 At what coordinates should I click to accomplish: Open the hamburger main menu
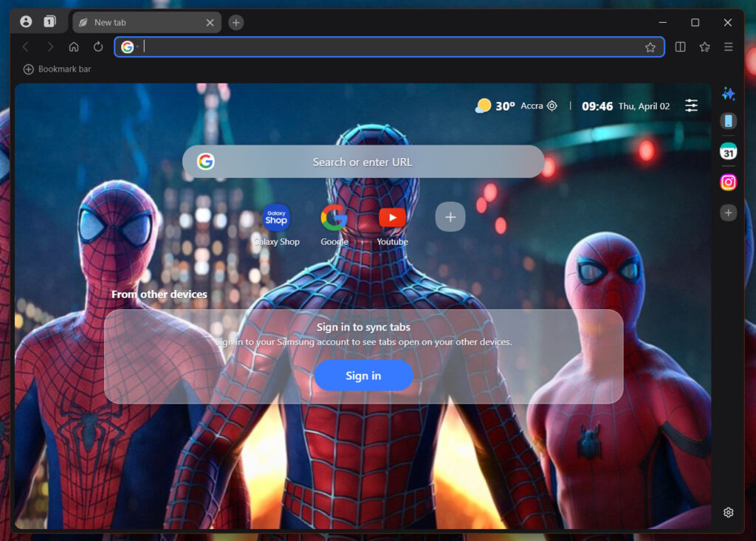tap(728, 47)
